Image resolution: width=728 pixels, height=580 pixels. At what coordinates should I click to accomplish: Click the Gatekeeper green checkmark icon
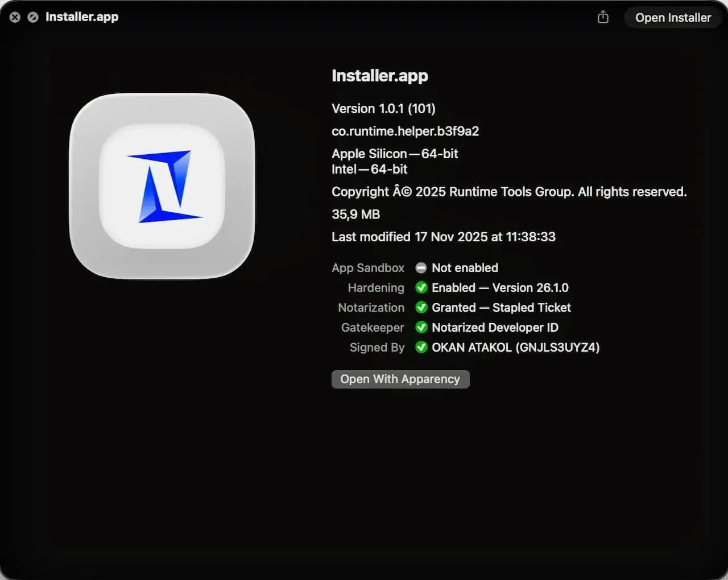coord(421,327)
